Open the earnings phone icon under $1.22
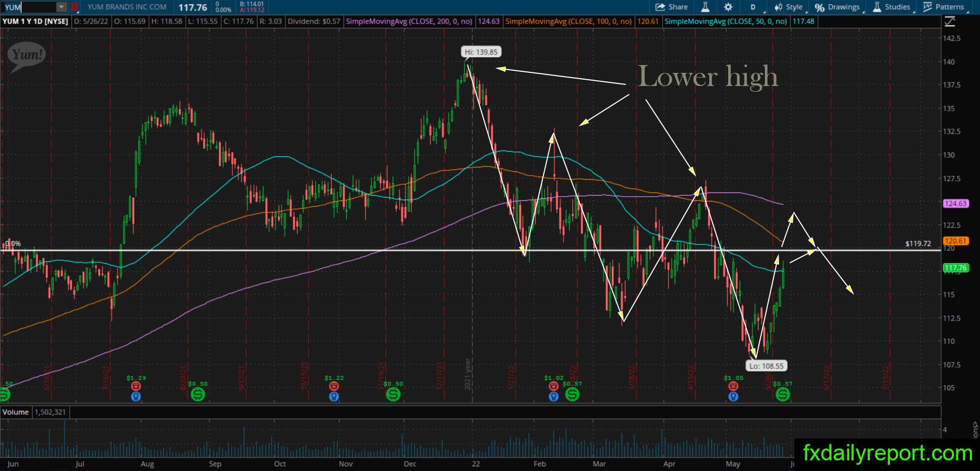Screen dimensions: 980x471 click(x=334, y=387)
